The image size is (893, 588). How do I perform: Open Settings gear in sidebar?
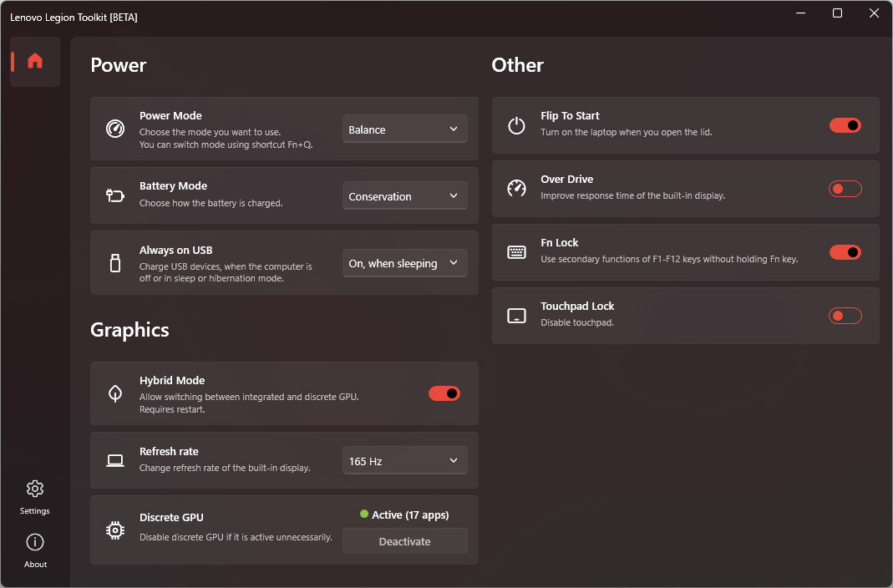click(35, 489)
